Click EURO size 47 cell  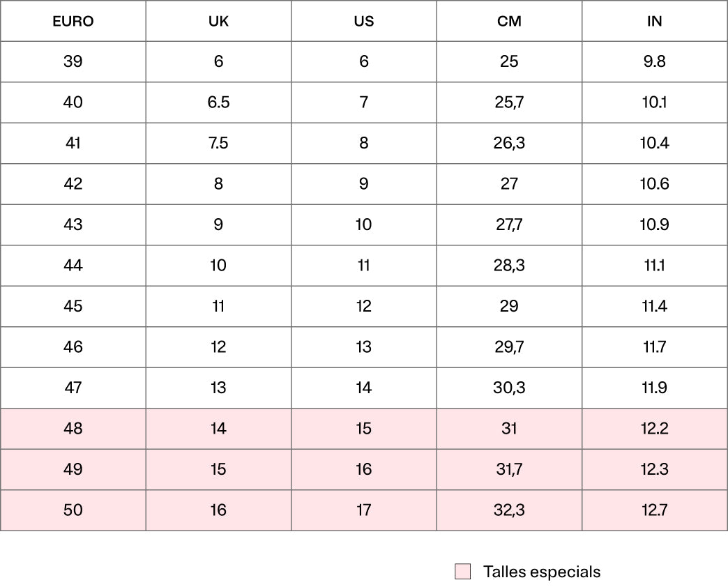tap(73, 388)
